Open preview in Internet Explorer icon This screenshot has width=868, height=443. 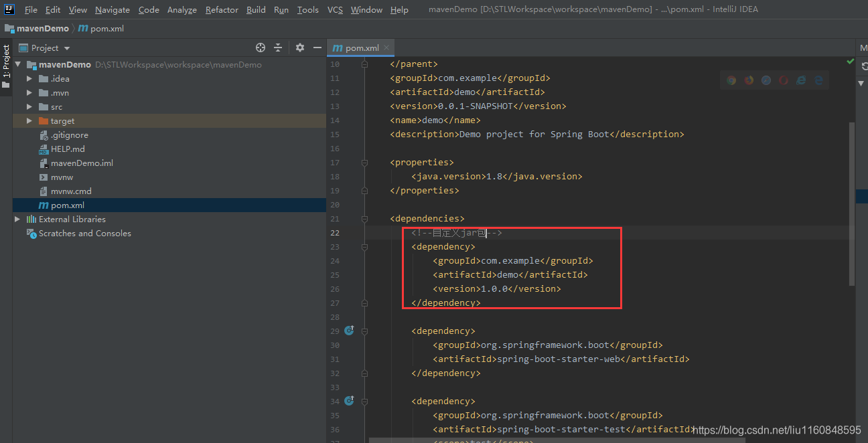coord(801,80)
